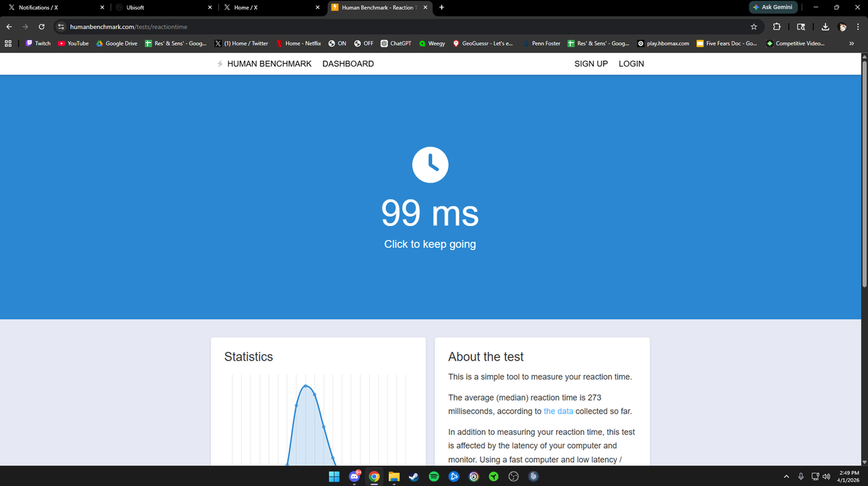Click the statistics distribution chart
The width and height of the screenshot is (868, 486).
pos(319,419)
